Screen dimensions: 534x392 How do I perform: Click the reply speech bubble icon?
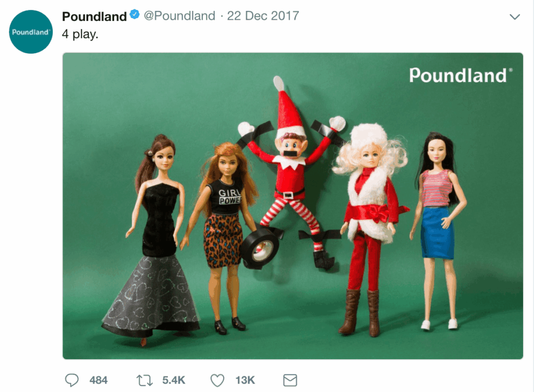72,380
